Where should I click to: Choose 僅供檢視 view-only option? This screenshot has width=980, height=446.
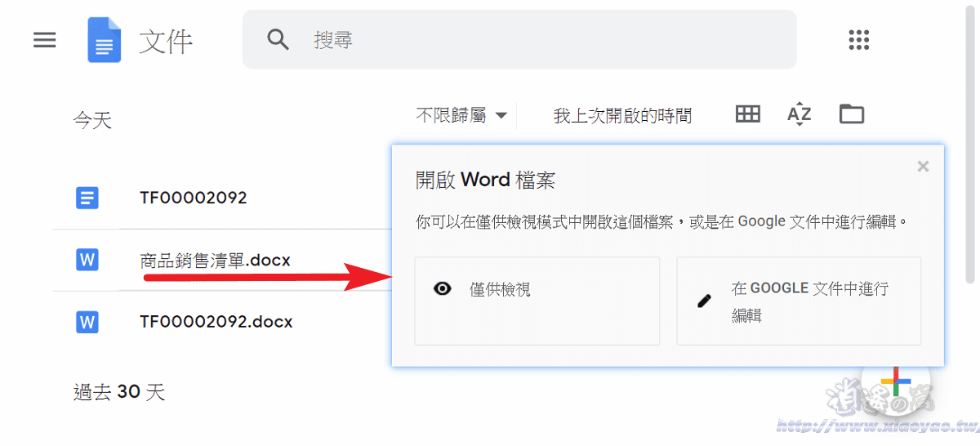coord(537,301)
